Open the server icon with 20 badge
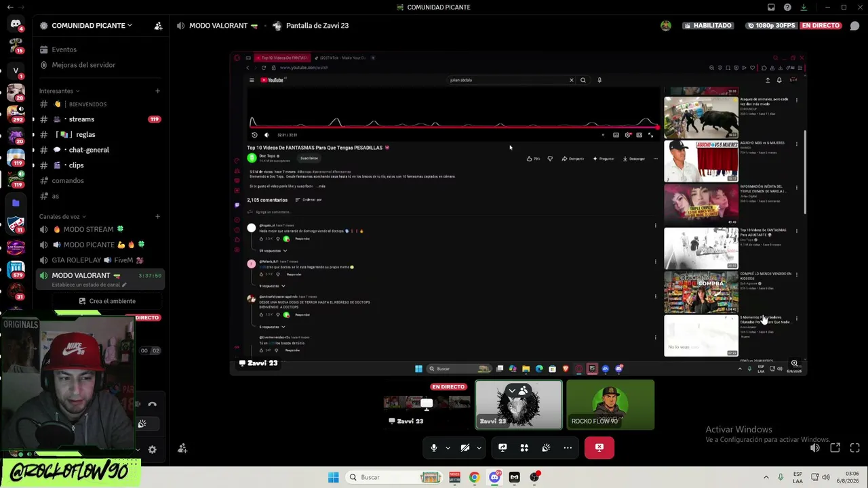868x488 pixels. tap(16, 136)
